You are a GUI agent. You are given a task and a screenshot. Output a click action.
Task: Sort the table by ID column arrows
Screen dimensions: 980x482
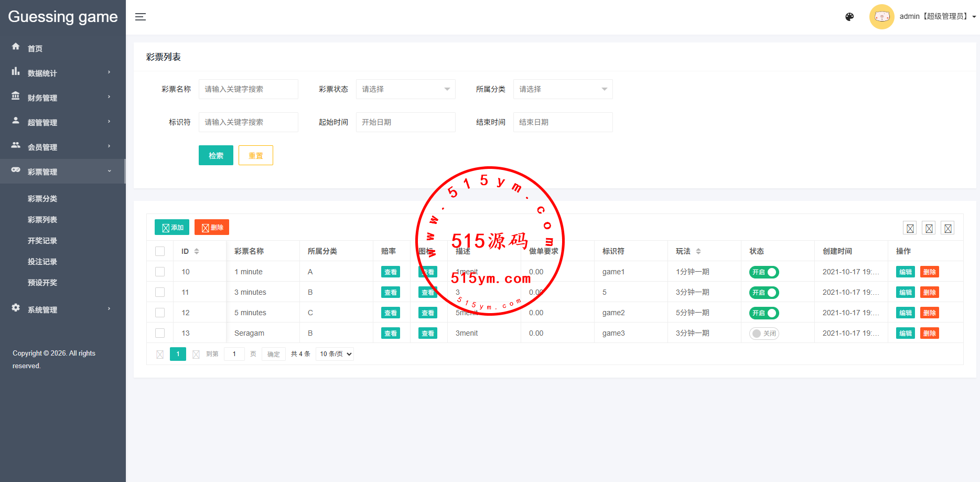(197, 251)
